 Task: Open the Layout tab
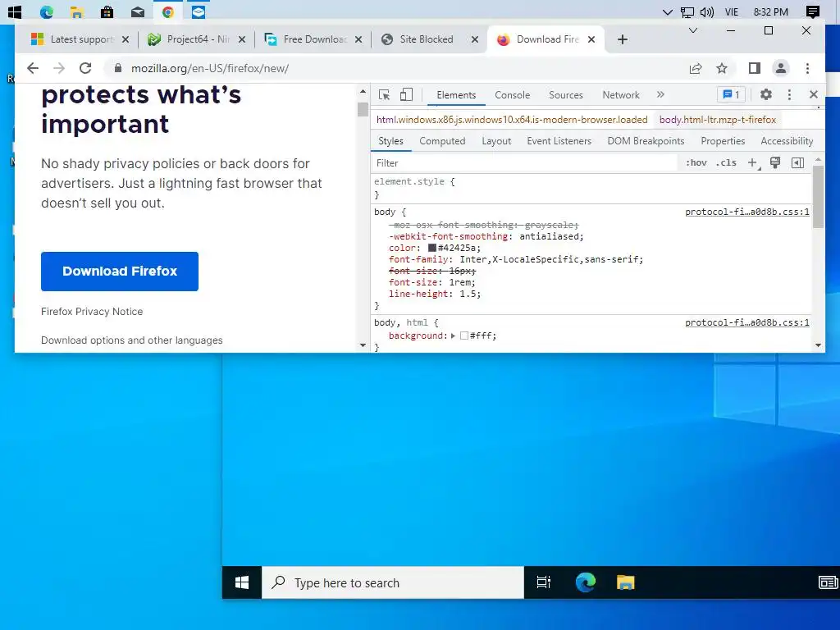pos(496,141)
